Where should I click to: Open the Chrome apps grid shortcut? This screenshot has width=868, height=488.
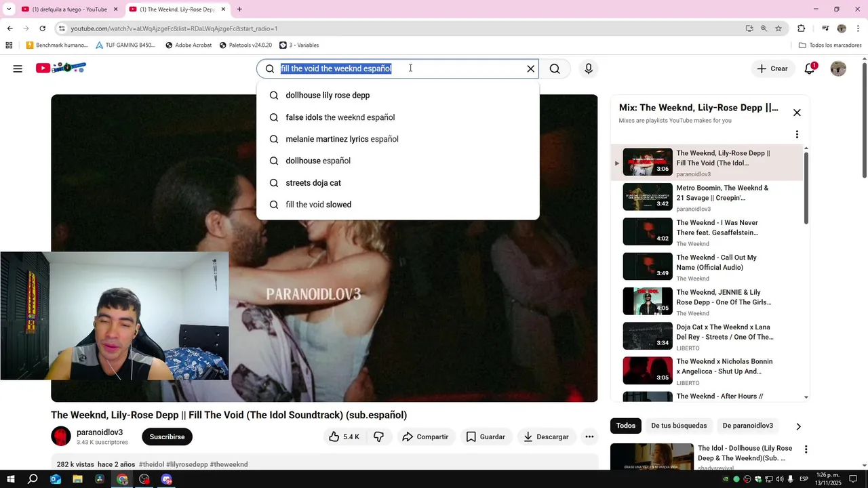coord(9,45)
